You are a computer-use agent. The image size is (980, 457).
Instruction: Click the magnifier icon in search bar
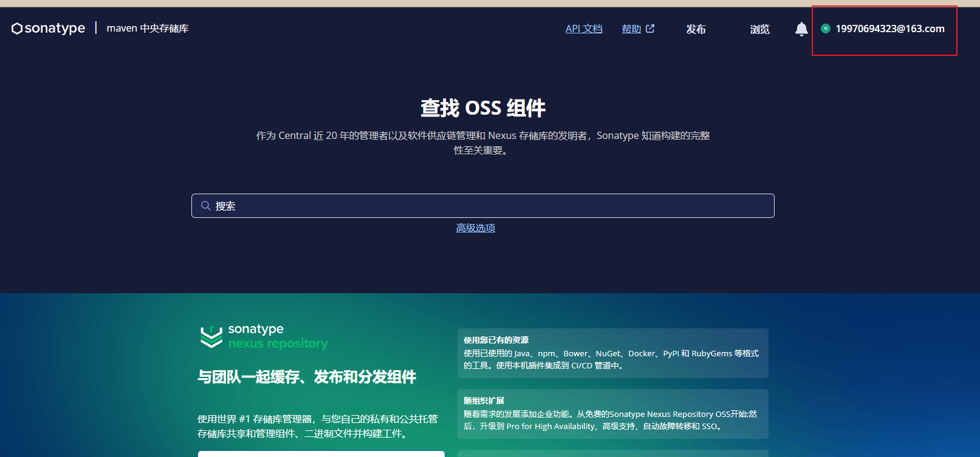point(206,206)
